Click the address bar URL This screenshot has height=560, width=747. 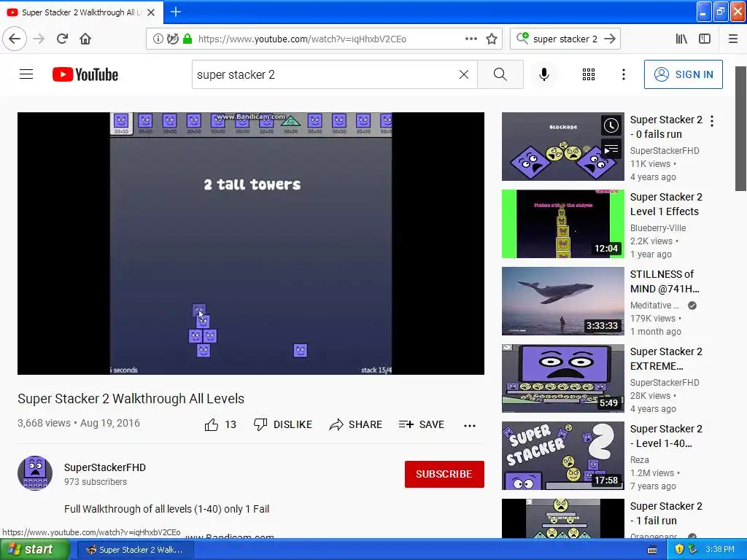tap(302, 39)
